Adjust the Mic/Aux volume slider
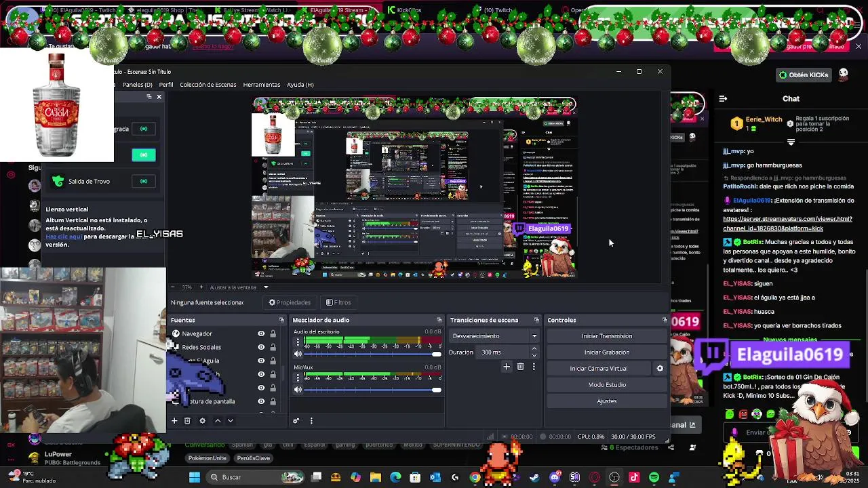Viewport: 868px width, 488px height. point(371,389)
